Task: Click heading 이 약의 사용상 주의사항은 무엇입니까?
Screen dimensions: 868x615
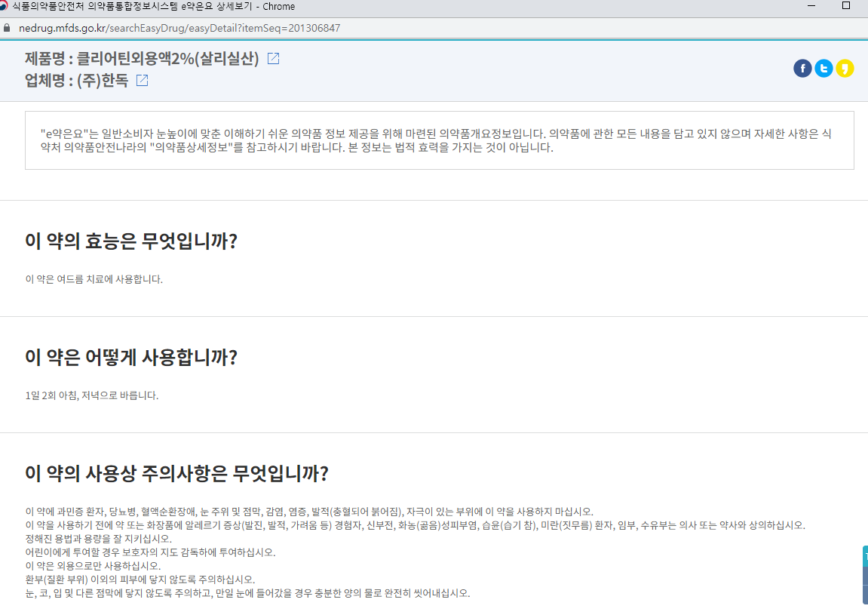Action: point(176,474)
